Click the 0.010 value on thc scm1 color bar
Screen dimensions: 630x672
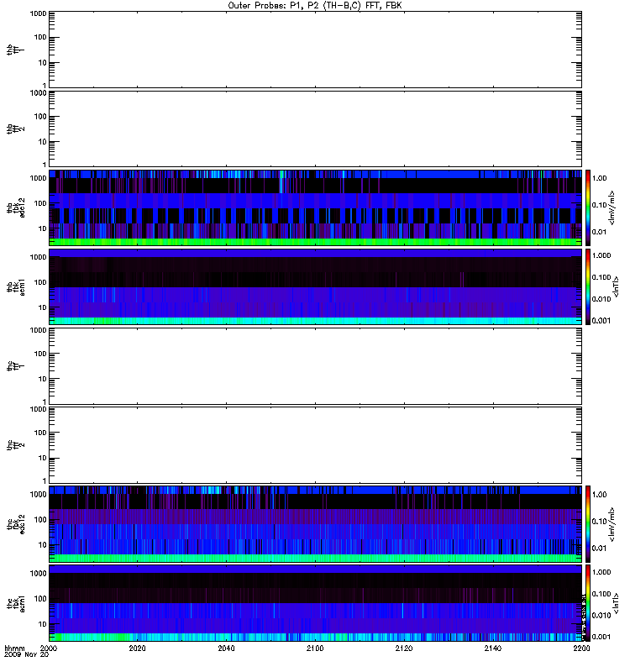coord(601,616)
